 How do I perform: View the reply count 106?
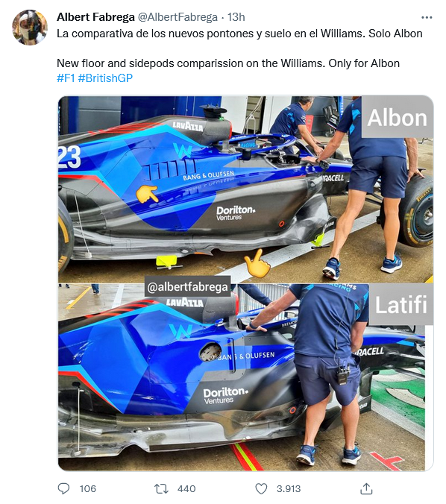[x=88, y=488]
